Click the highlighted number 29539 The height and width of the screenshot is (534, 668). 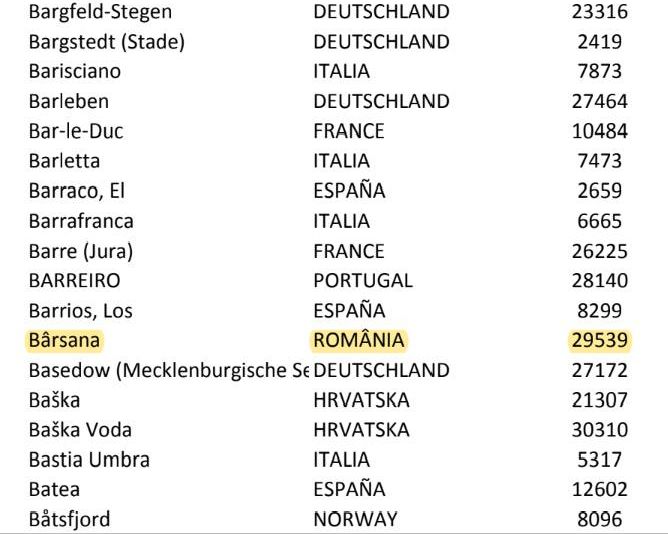point(600,340)
